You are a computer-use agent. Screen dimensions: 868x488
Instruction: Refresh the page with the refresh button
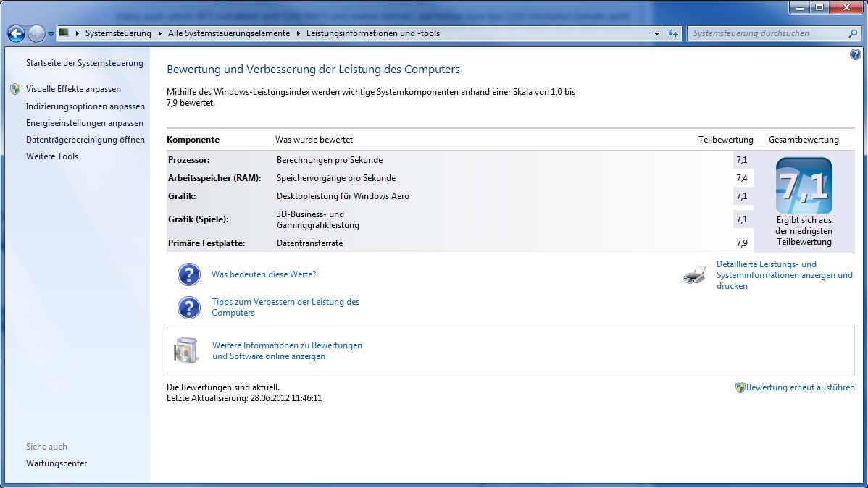[x=672, y=34]
